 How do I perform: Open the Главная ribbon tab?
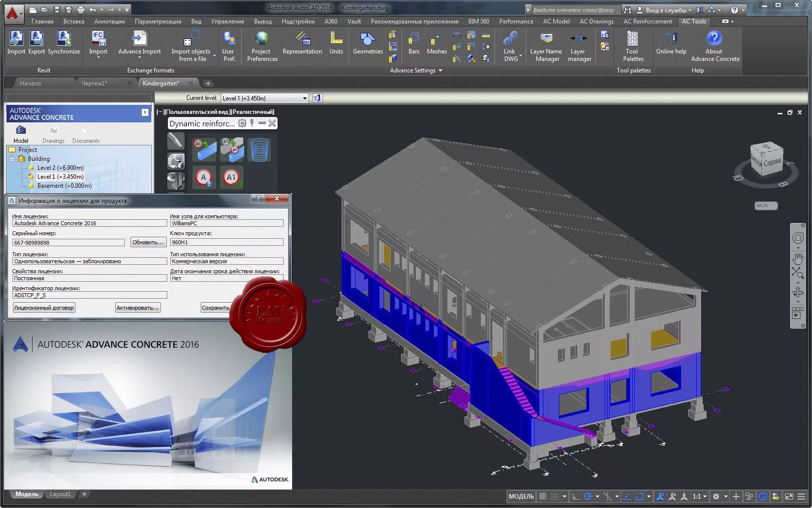[42, 21]
